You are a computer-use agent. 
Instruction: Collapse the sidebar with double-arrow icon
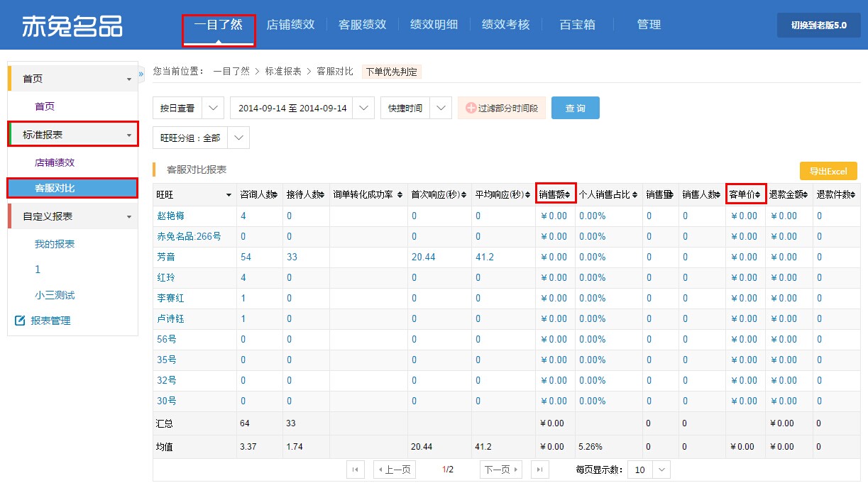141,74
